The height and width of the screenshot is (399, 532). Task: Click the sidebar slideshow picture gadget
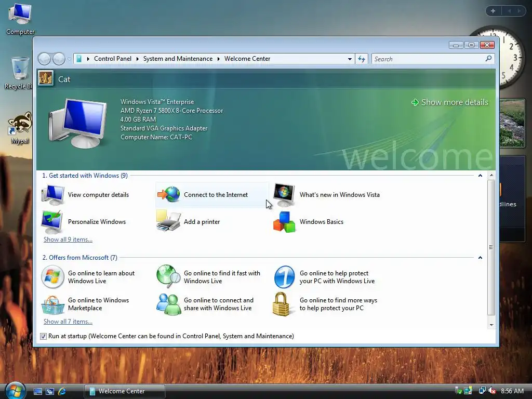(512, 123)
